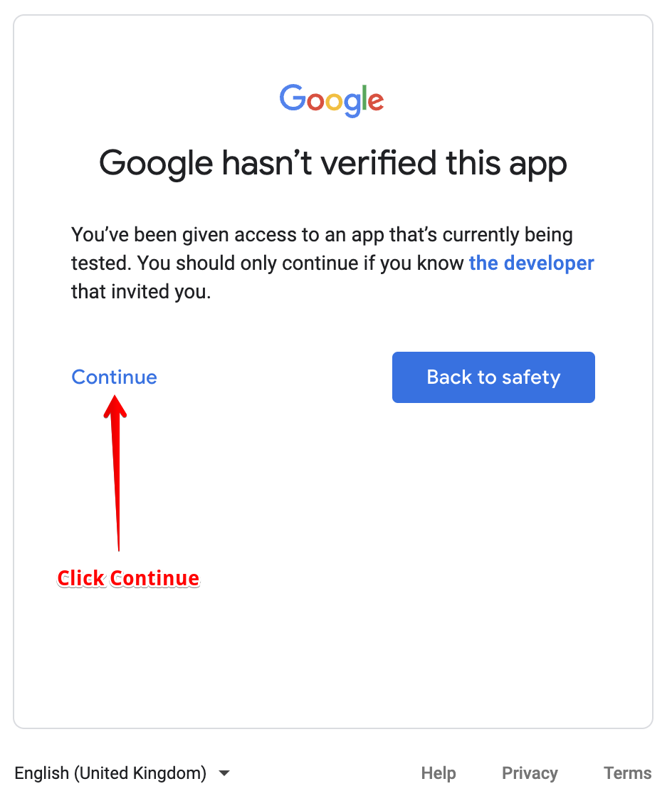Image resolution: width=672 pixels, height=806 pixels.
Task: Open 'the developer' link in the warning text
Action: 531,263
